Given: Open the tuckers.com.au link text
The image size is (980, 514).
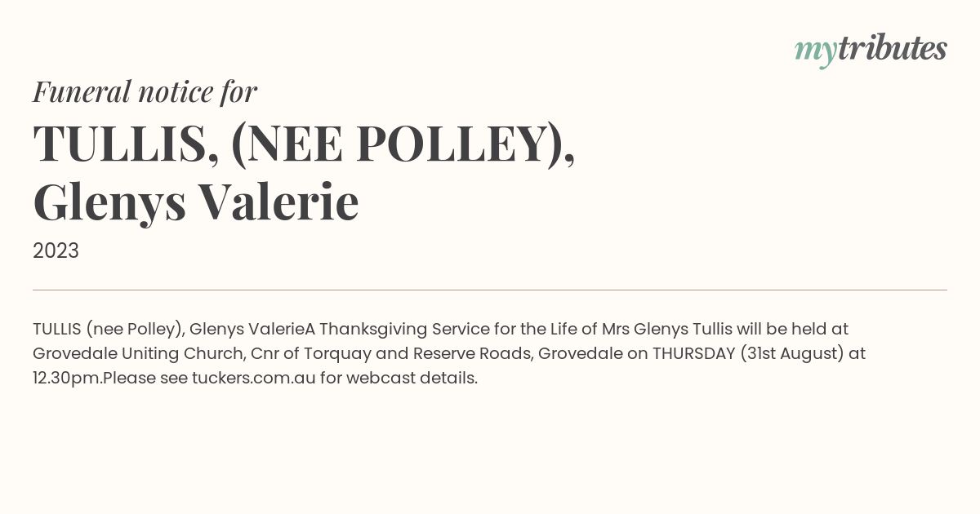Looking at the screenshot, I should point(254,379).
